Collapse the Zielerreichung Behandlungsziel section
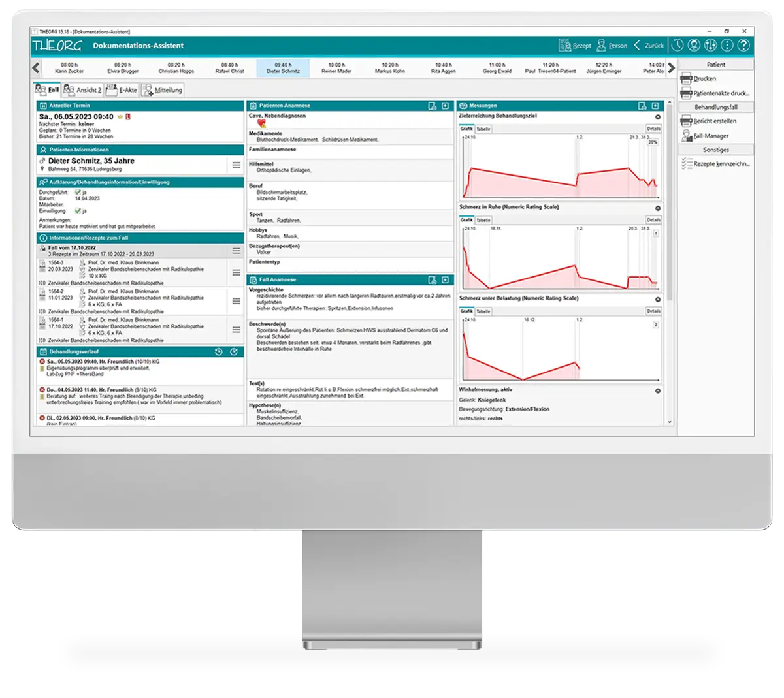 (657, 117)
